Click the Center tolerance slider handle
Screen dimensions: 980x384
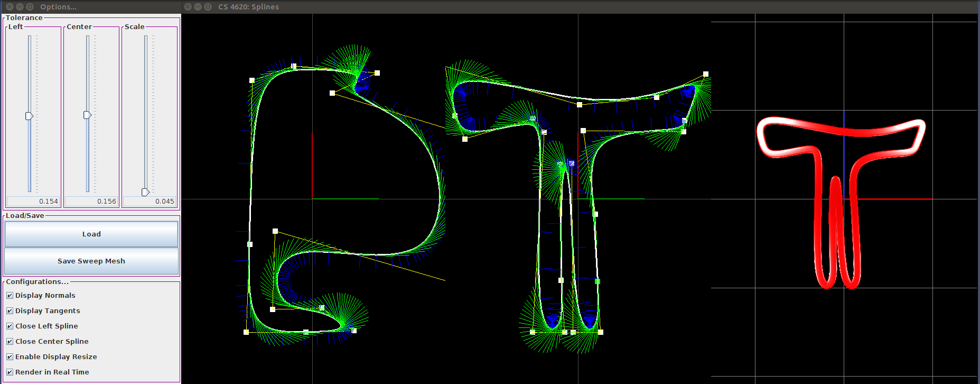click(88, 115)
